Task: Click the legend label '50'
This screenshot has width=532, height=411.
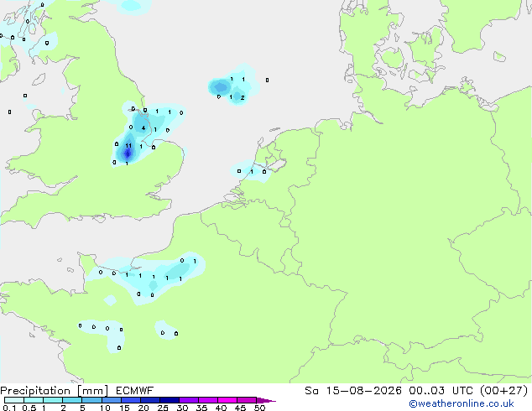Action: (259, 408)
